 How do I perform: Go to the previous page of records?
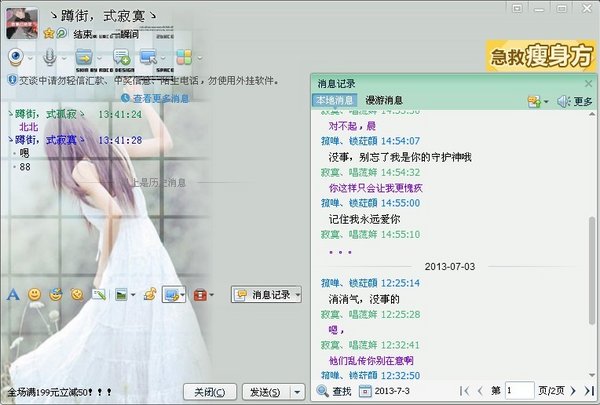pyautogui.click(x=479, y=390)
